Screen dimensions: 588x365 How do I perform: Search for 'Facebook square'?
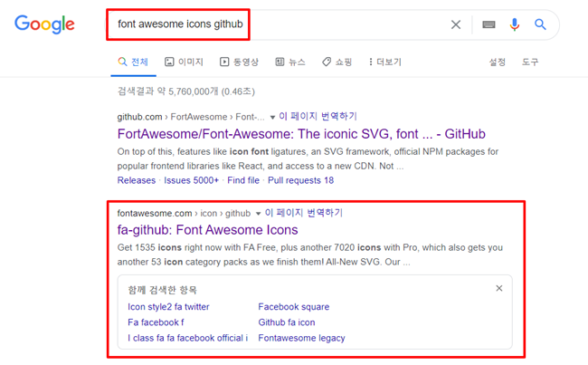[x=294, y=307]
